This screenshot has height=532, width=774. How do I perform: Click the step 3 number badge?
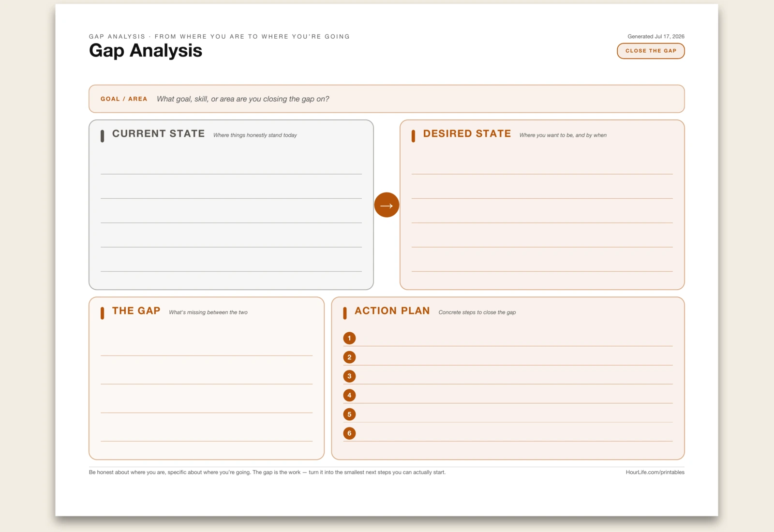[x=349, y=376]
